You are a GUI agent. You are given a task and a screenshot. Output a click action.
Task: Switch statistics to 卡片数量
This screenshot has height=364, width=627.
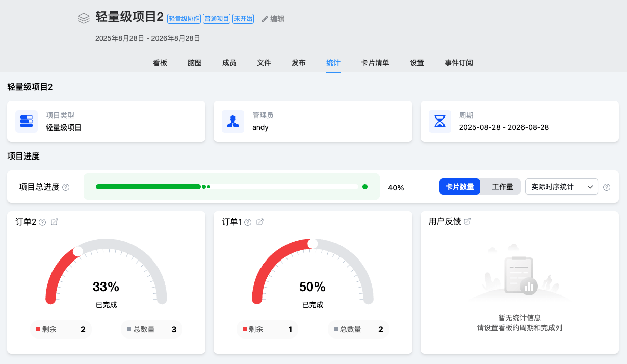point(460,187)
